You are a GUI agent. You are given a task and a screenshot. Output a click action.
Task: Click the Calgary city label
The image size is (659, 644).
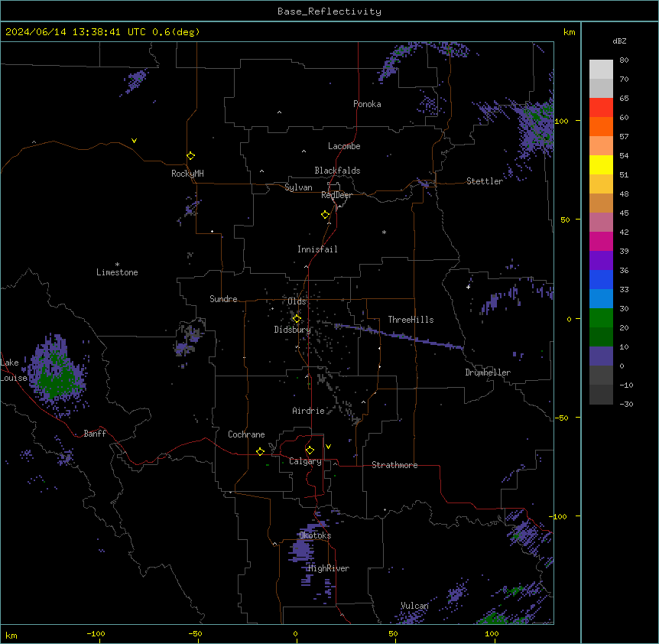[x=305, y=461]
